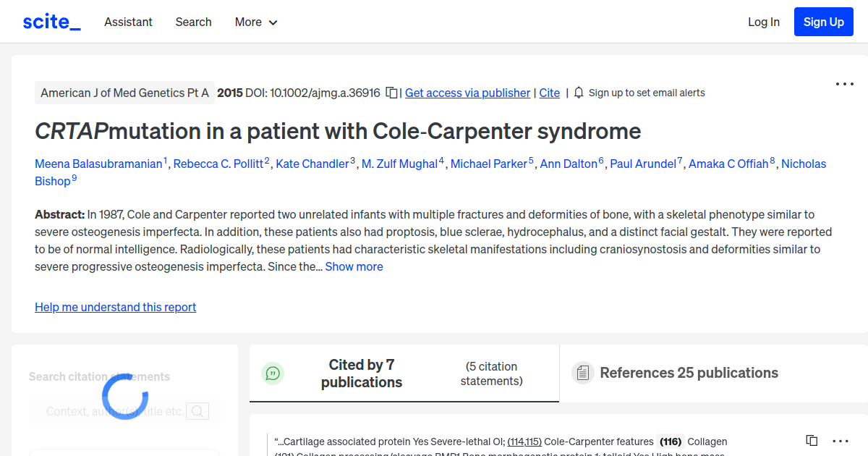Click the Log In link
The width and height of the screenshot is (868, 456).
click(764, 22)
